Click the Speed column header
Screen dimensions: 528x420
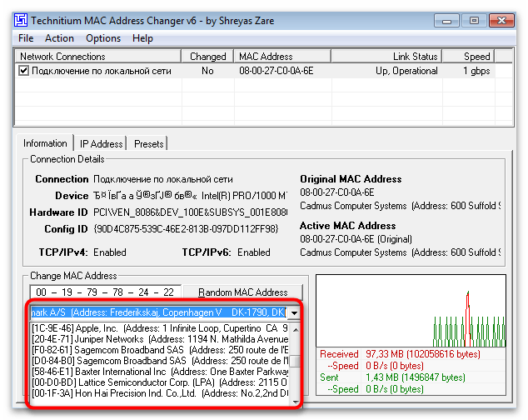pyautogui.click(x=468, y=57)
